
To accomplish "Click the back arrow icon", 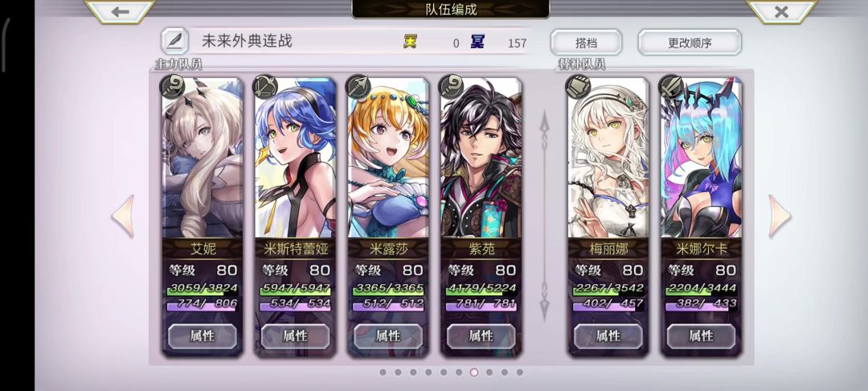I will (x=120, y=11).
